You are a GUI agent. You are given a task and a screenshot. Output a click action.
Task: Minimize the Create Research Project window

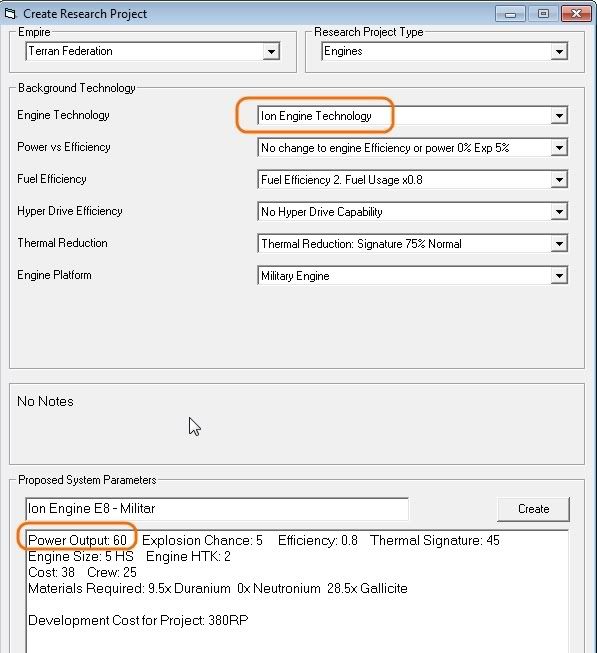click(x=510, y=14)
